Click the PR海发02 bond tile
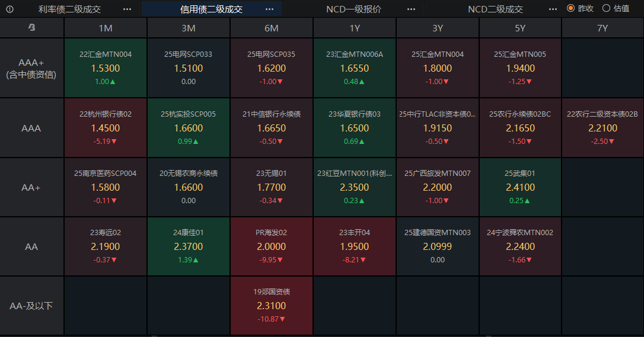This screenshot has width=644, height=337. 272,246
